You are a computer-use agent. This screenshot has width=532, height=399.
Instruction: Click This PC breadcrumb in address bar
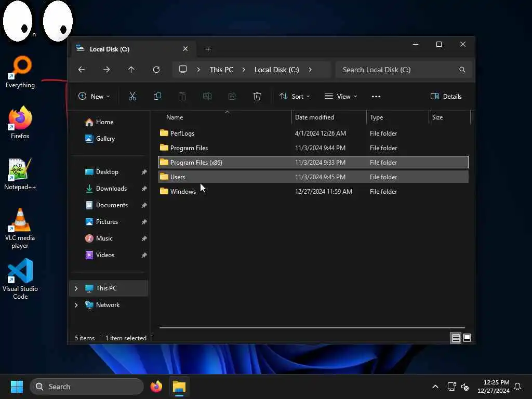[221, 70]
